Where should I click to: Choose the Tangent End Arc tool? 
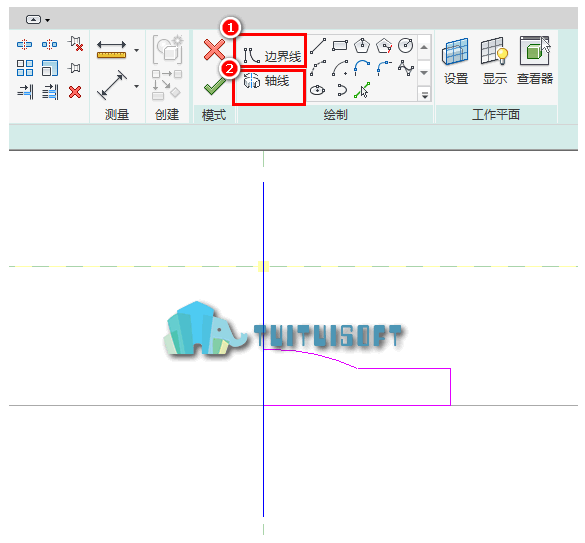[x=362, y=68]
